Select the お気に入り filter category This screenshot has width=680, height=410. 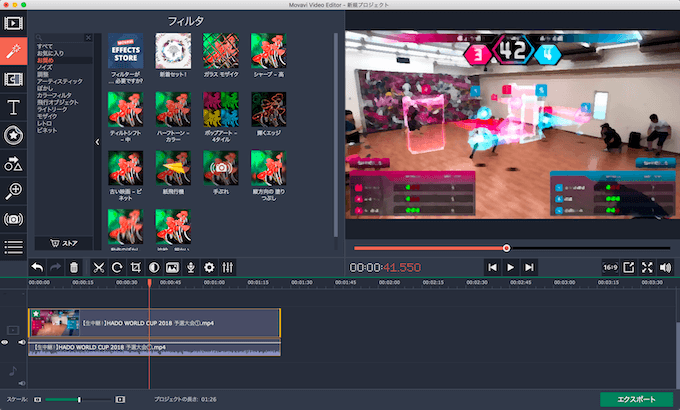pyautogui.click(x=50, y=53)
